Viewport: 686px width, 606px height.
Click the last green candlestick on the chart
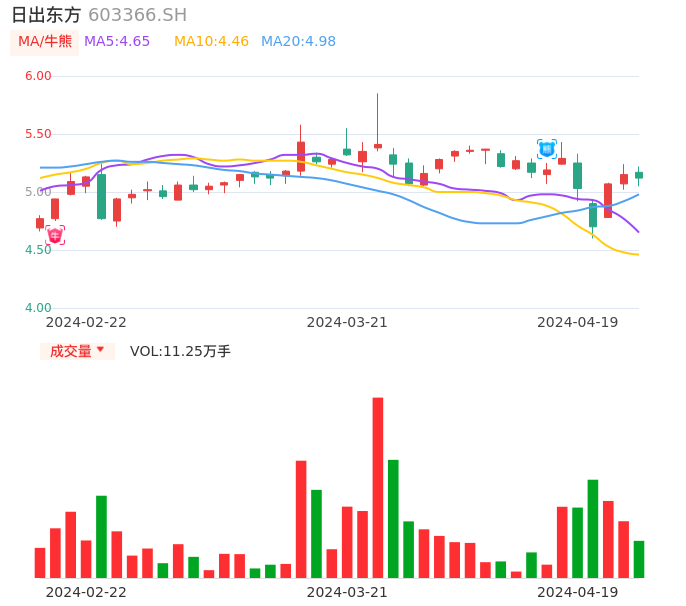pos(639,175)
